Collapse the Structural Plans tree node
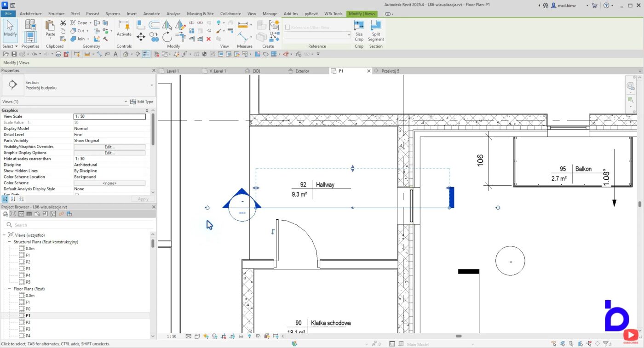644x348 pixels. tap(9, 242)
